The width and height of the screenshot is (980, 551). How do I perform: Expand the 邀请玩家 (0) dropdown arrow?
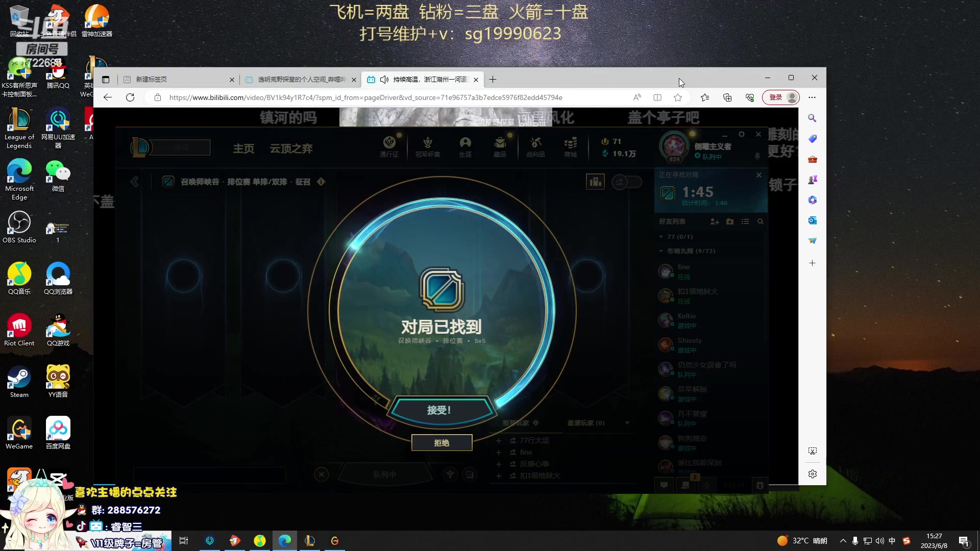coord(627,423)
